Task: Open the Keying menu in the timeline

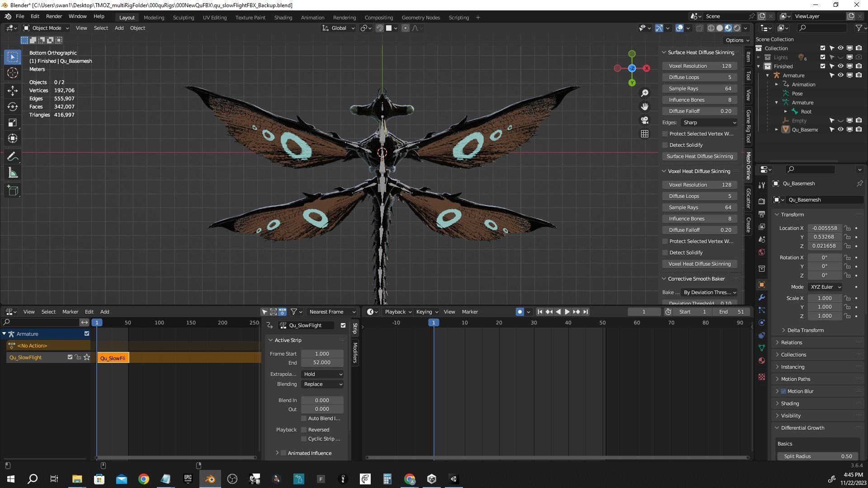Action: (x=426, y=312)
